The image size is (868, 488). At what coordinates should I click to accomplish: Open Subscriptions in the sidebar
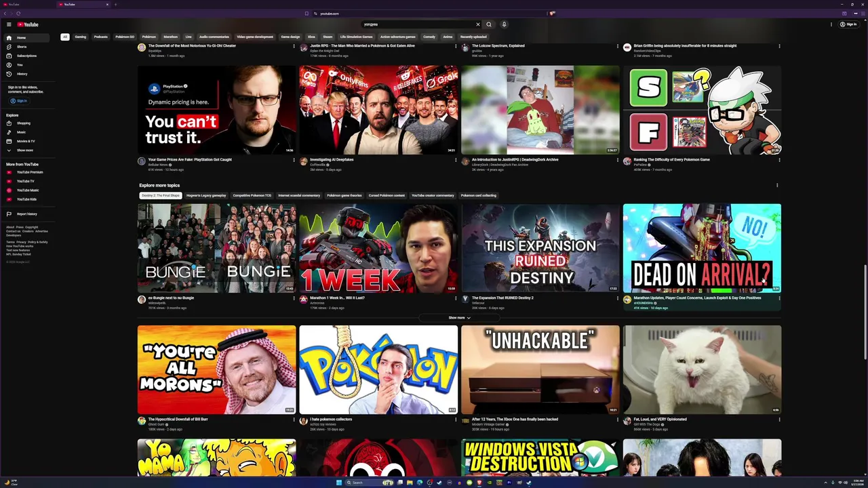tap(26, 56)
